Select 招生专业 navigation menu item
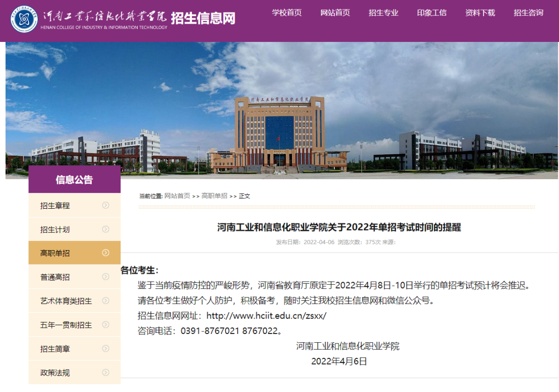The image size is (559, 392). pyautogui.click(x=384, y=12)
